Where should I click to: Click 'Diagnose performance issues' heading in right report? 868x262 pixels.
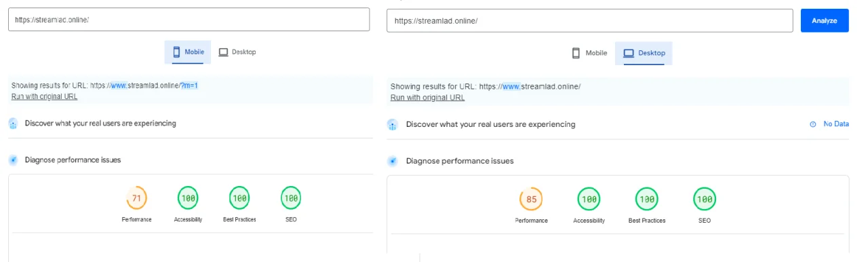coord(460,161)
